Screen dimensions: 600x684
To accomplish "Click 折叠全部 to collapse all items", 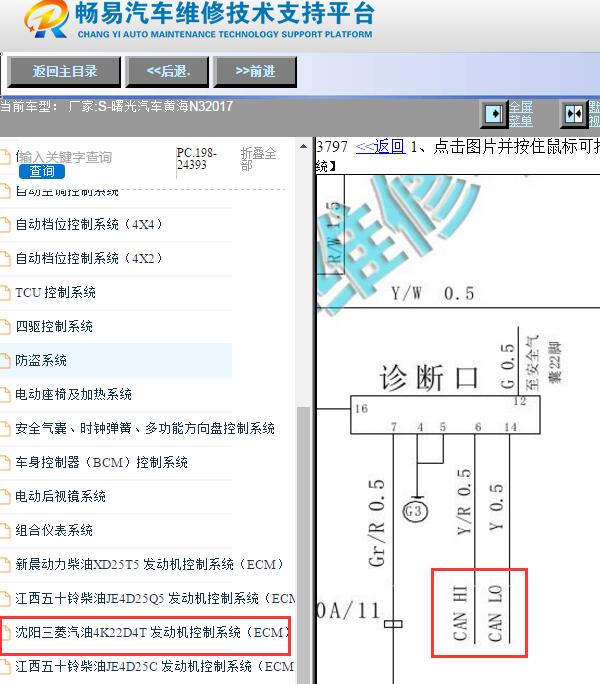I will click(258, 159).
